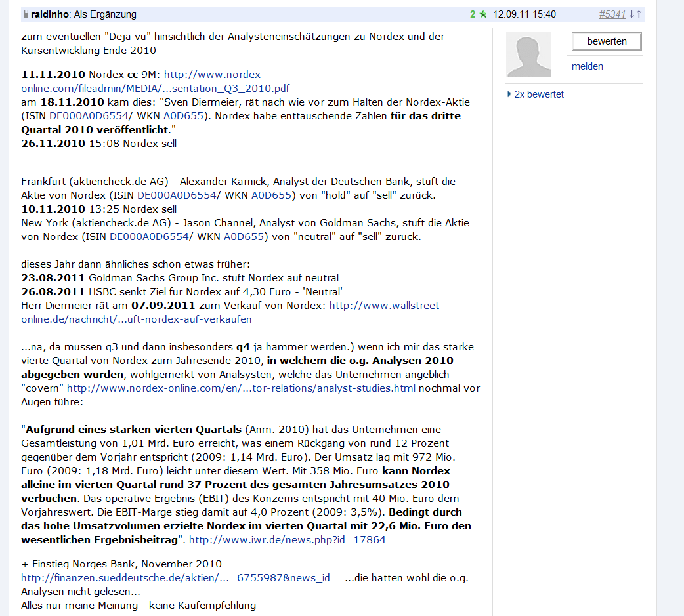Image resolution: width=684 pixels, height=616 pixels.
Task: Click raldinho's grey avatar picture
Action: pyautogui.click(x=528, y=54)
